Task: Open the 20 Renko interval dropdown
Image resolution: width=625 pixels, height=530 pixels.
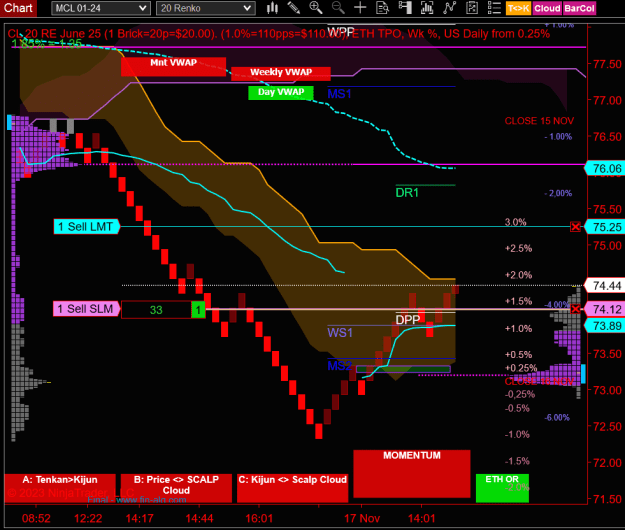Action: 206,8
